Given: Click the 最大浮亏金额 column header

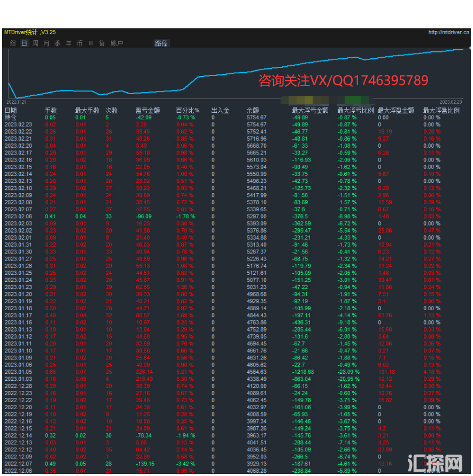Looking at the screenshot, I should click(x=310, y=111).
